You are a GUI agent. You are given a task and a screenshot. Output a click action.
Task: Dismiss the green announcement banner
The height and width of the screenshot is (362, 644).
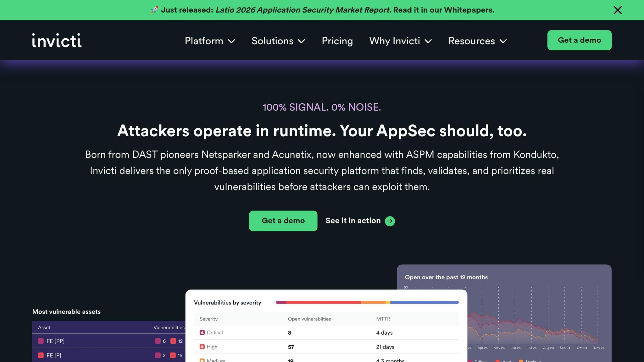pyautogui.click(x=618, y=10)
